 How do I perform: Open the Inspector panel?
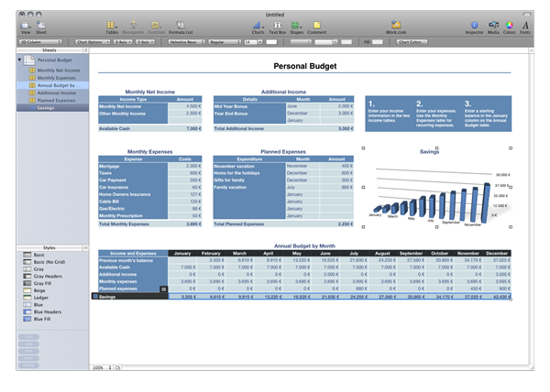pos(475,27)
